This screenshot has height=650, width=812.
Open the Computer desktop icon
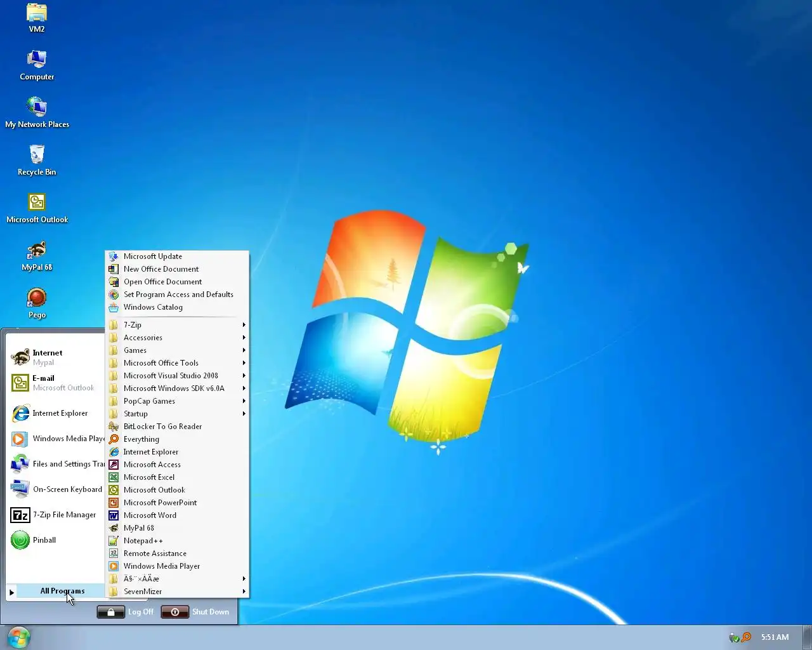pyautogui.click(x=37, y=65)
